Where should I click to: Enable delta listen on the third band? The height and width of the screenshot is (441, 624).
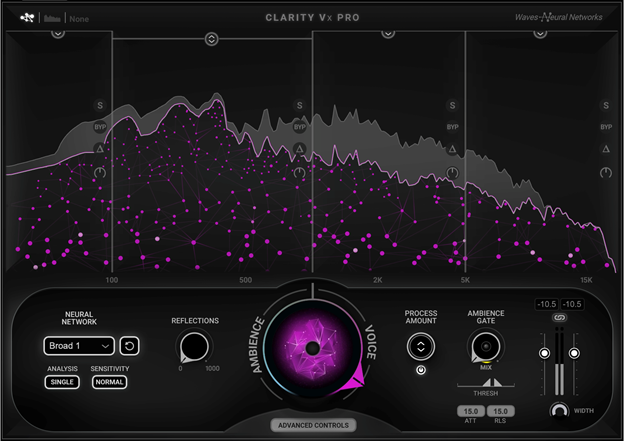point(452,149)
